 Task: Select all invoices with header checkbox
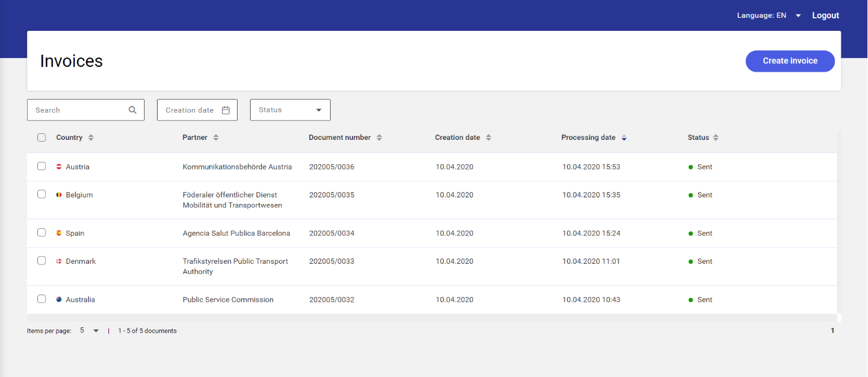41,138
